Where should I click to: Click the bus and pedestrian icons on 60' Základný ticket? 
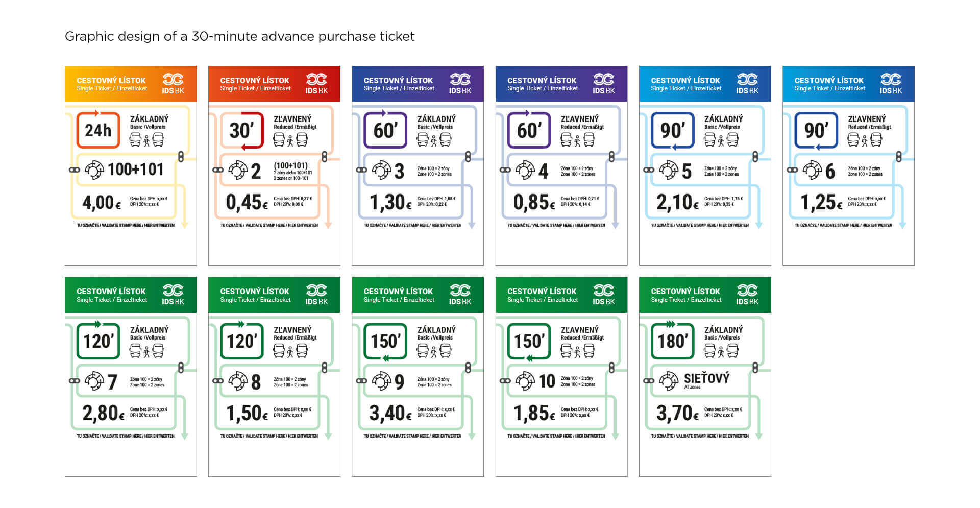pyautogui.click(x=434, y=139)
